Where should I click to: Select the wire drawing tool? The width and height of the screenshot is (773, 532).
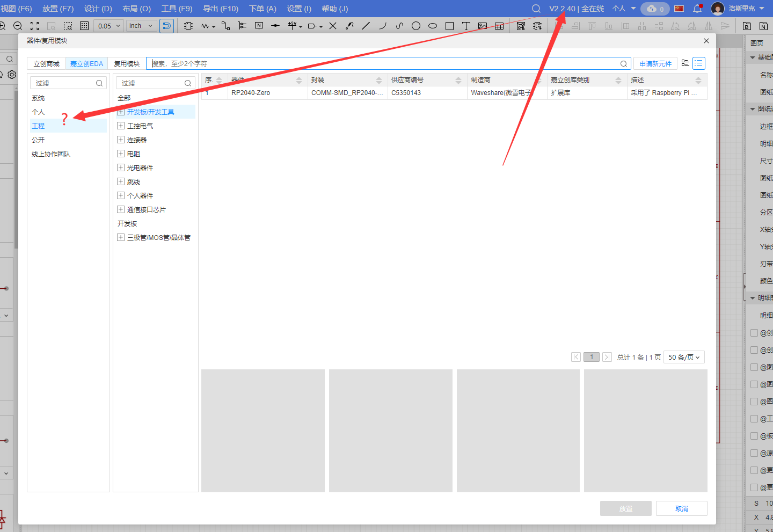tap(225, 26)
